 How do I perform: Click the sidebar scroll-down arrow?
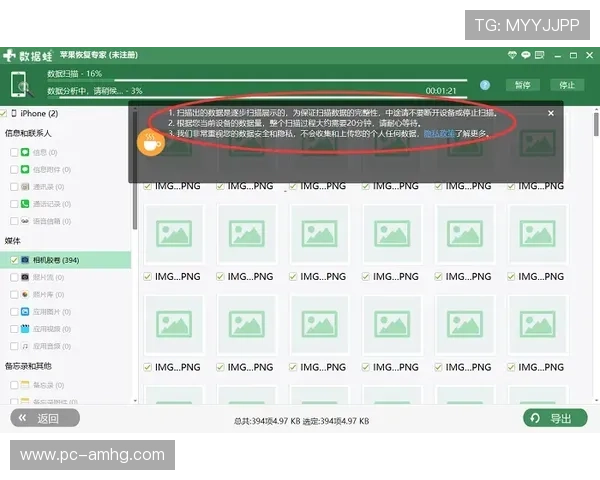pyautogui.click(x=135, y=401)
